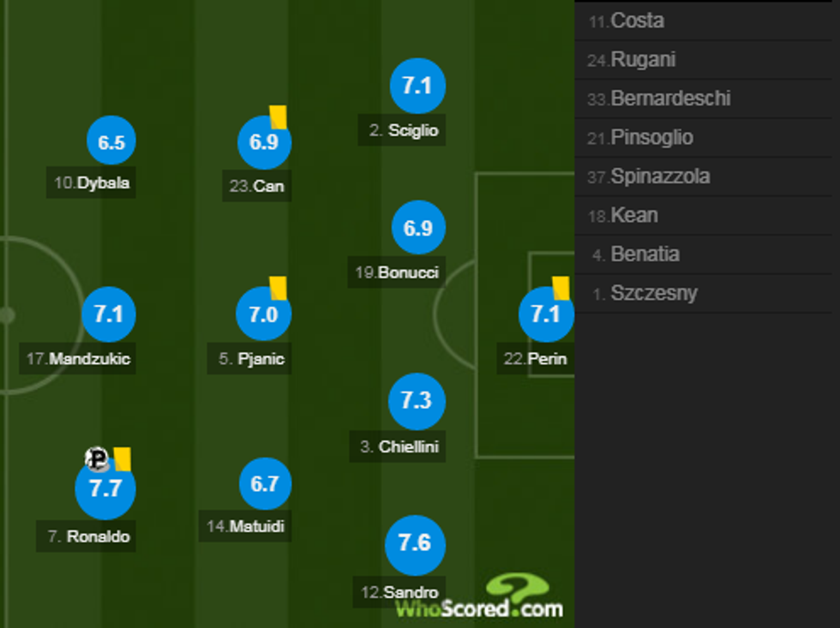Click Ronaldo's yellow card icon
This screenshot has width=840, height=628.
tap(121, 458)
